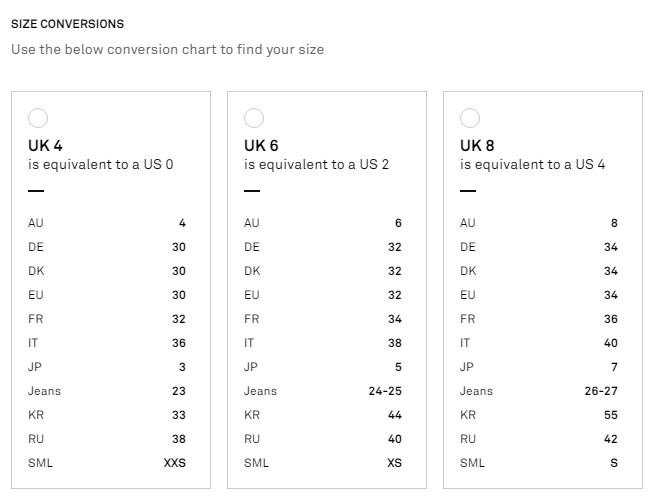Click the S size value in UK 8 card
Screen dimensions: 655x497
[x=614, y=463]
